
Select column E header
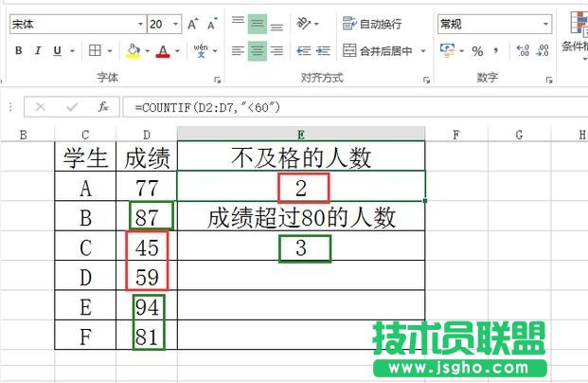tap(301, 135)
